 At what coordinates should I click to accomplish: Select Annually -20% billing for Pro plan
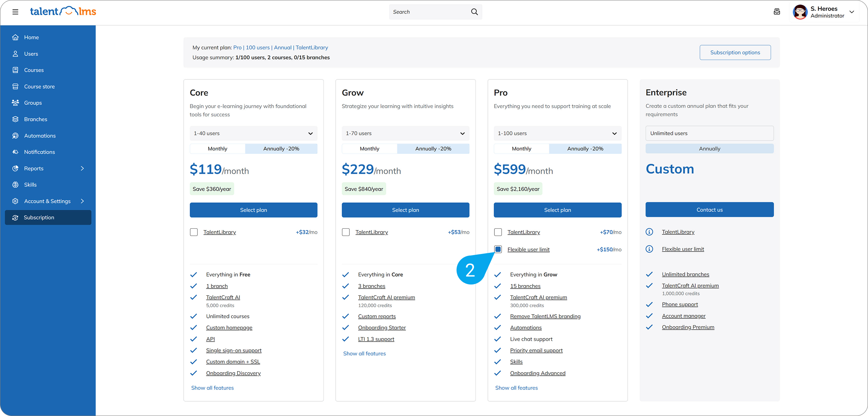585,148
